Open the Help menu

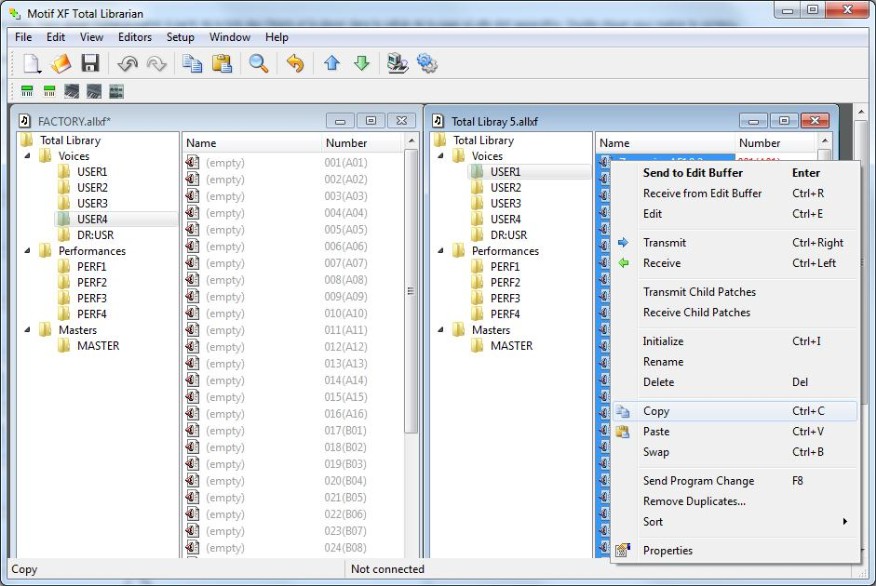(x=277, y=37)
